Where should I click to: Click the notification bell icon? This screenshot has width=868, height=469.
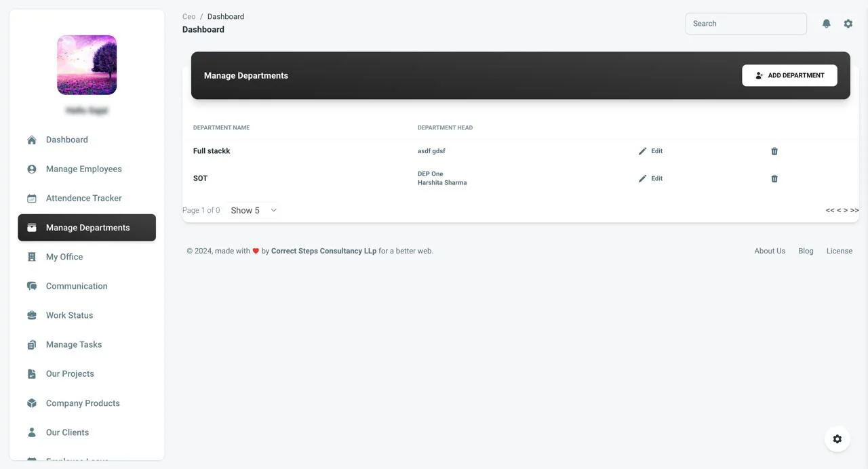point(826,24)
